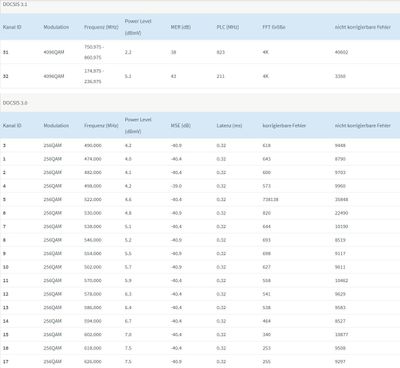Click the DOCSIS 3.0 section heading
Image resolution: width=400 pixels, height=368 pixels.
point(15,103)
